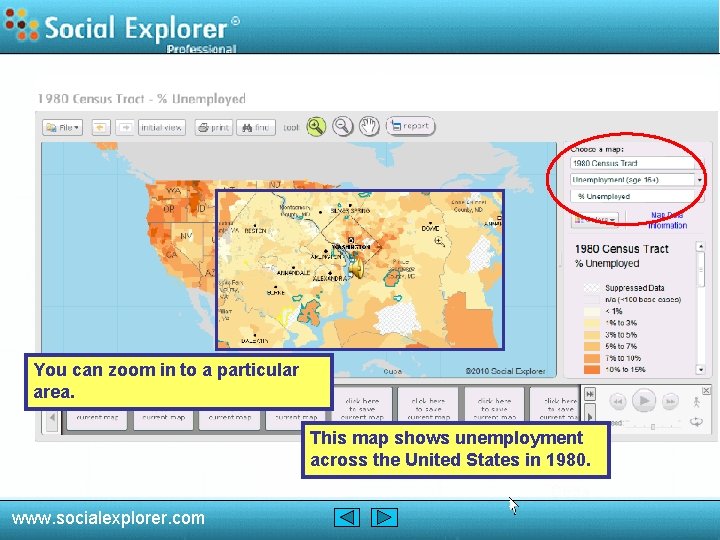Click the first save current map slot
Screen dimensions: 720x540
(x=97, y=419)
